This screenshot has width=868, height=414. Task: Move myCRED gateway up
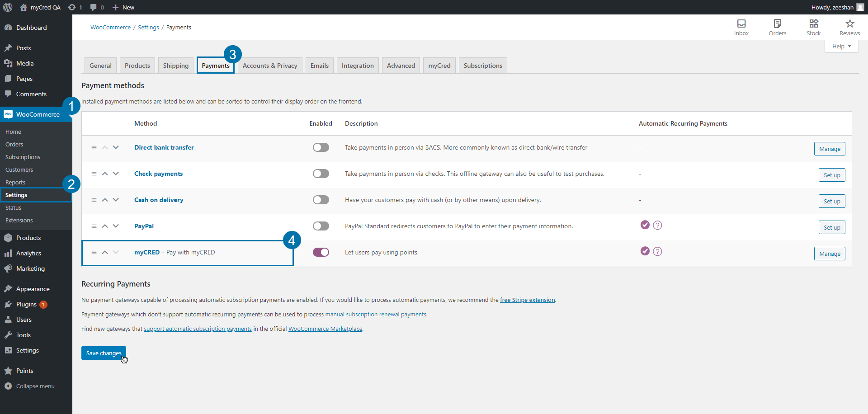point(105,252)
